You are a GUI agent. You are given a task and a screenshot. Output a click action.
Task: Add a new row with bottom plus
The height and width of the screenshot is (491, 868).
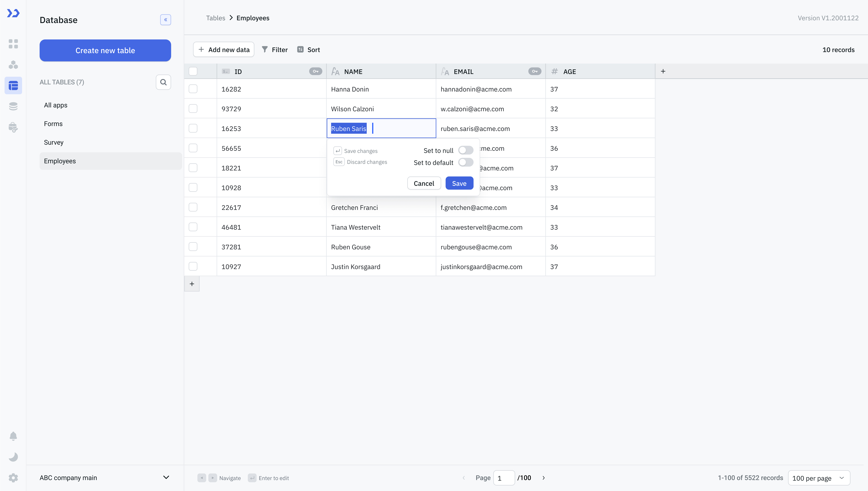[192, 284]
